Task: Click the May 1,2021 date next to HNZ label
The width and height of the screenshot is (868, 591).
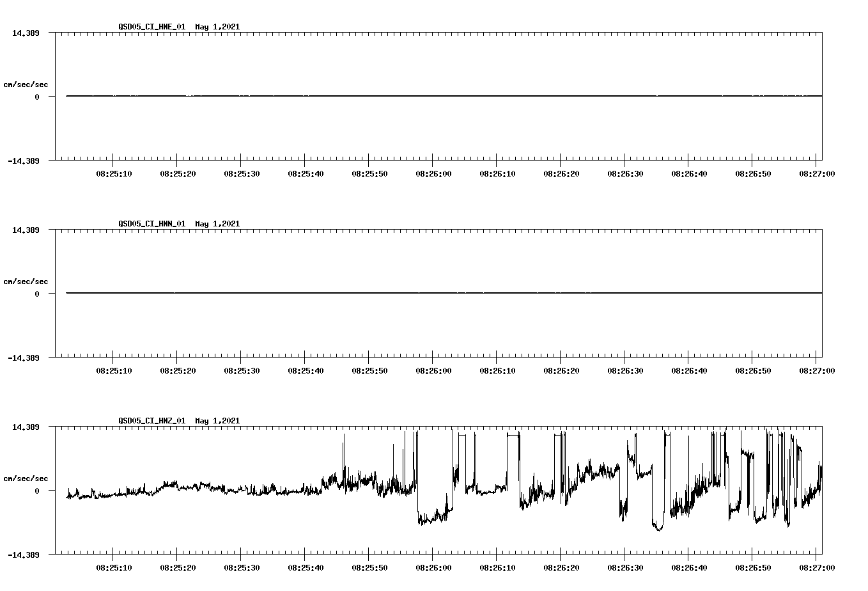Action: (217, 421)
